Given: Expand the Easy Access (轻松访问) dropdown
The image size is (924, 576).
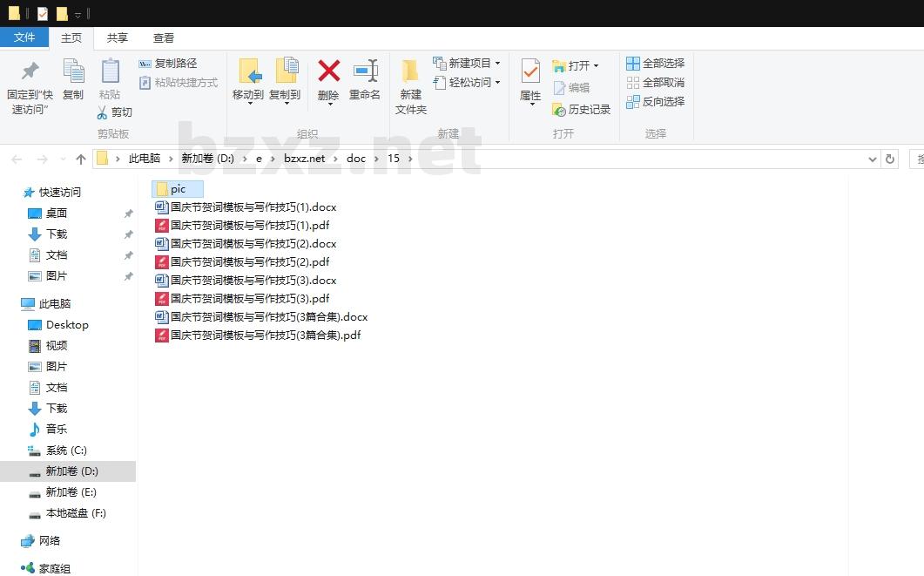Looking at the screenshot, I should [x=497, y=82].
